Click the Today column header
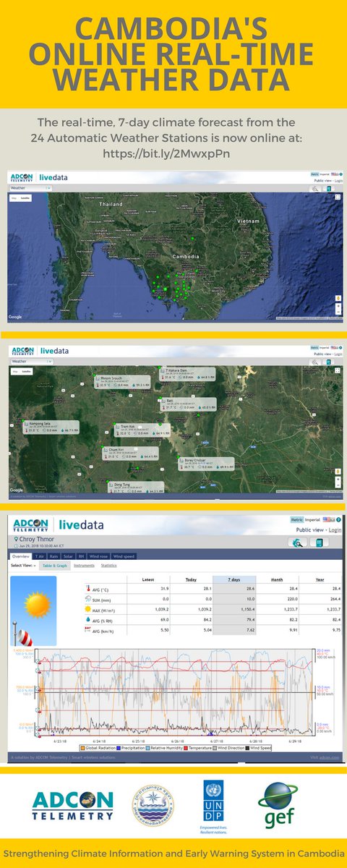 [191, 579]
